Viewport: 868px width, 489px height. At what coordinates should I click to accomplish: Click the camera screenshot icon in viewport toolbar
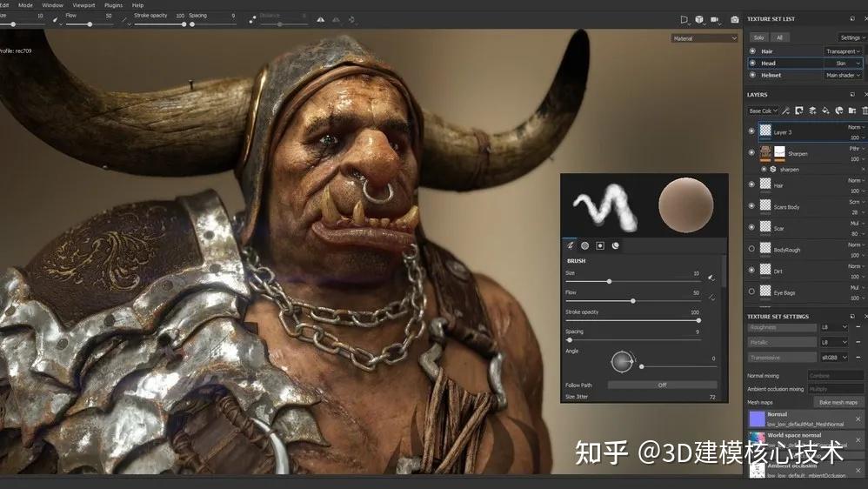(x=735, y=19)
